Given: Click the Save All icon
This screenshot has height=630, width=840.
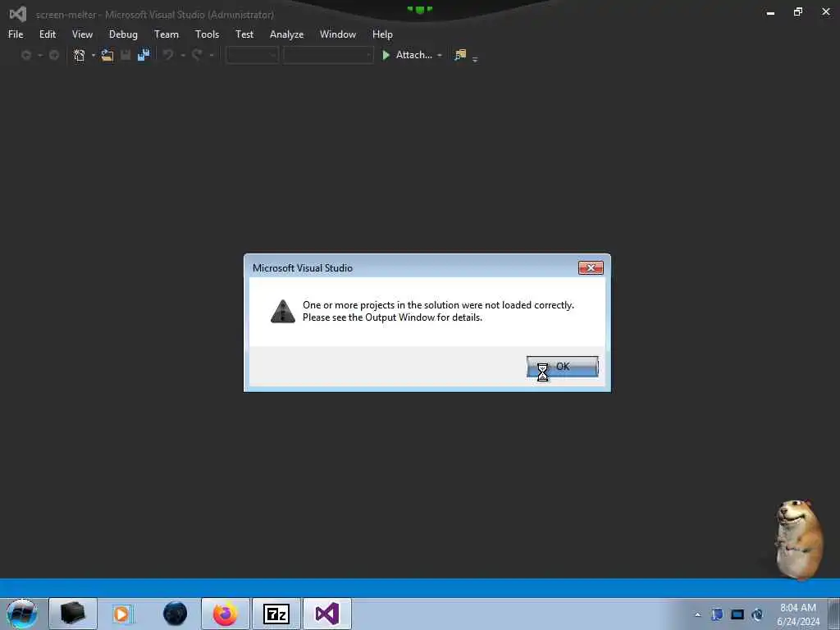Looking at the screenshot, I should [144, 55].
